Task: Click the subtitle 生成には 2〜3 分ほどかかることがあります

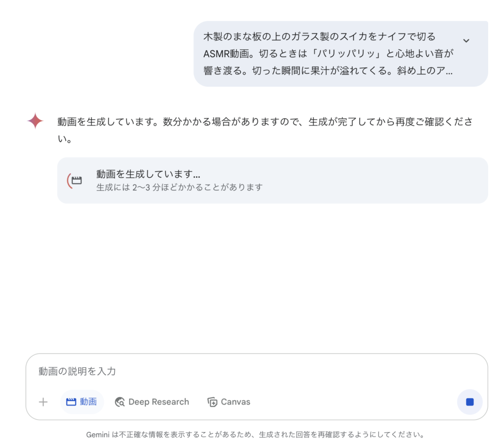Action: pyautogui.click(x=179, y=187)
